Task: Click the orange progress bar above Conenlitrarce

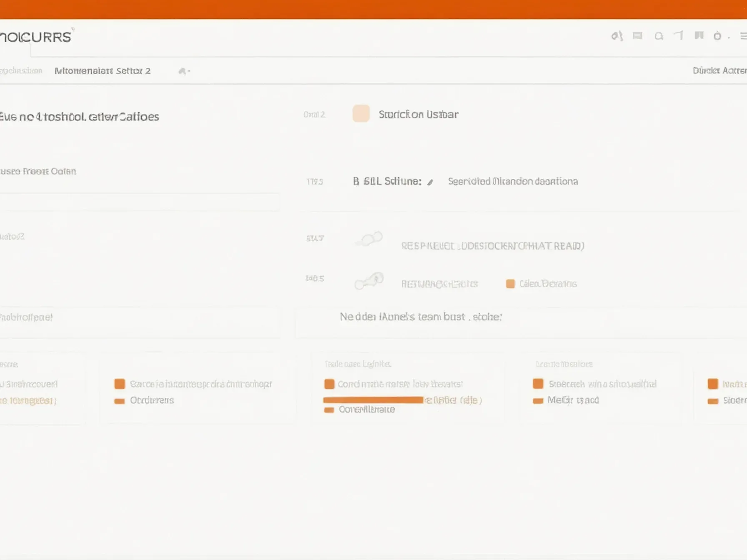Action: point(373,400)
